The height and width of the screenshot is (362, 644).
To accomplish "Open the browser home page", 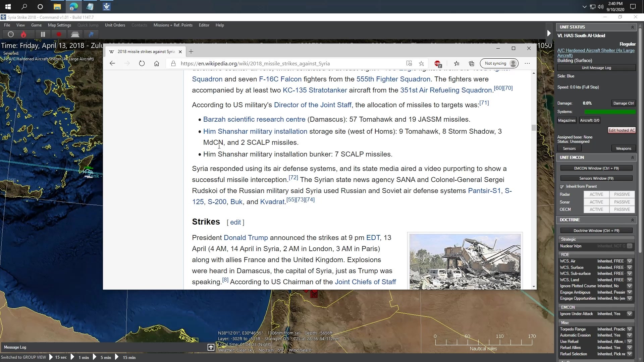I will click(157, 63).
